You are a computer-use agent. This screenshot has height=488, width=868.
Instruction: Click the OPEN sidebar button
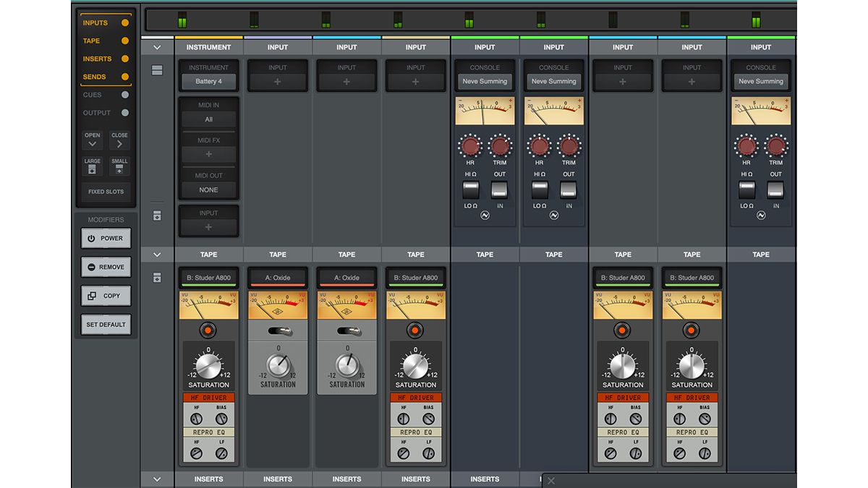tap(93, 140)
